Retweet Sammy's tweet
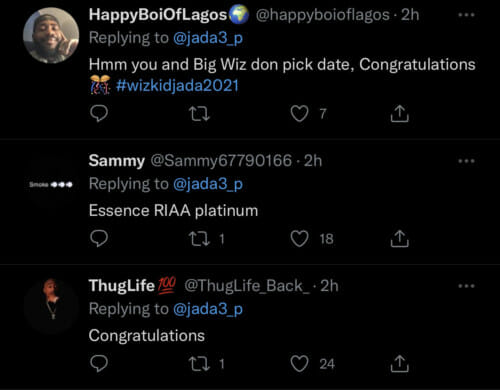The image size is (500, 390). tap(199, 239)
